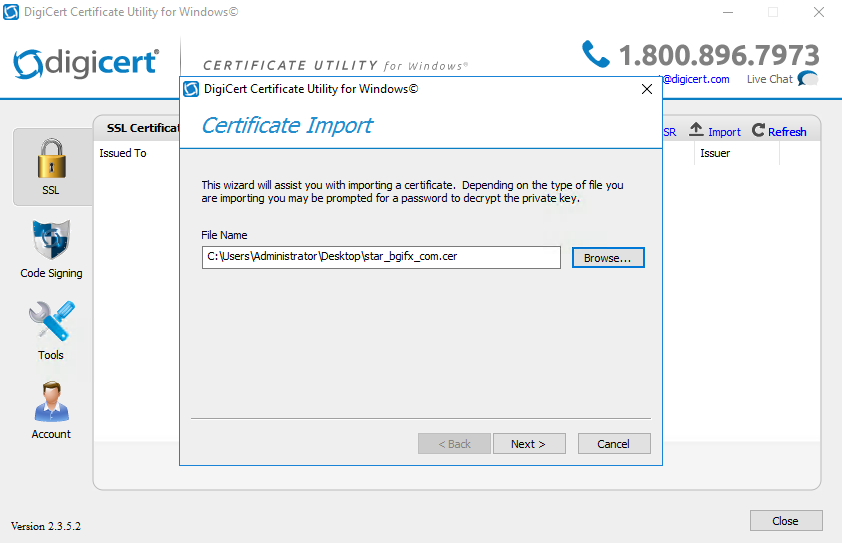Click the File Name label
Image resolution: width=842 pixels, height=543 pixels.
(x=224, y=235)
